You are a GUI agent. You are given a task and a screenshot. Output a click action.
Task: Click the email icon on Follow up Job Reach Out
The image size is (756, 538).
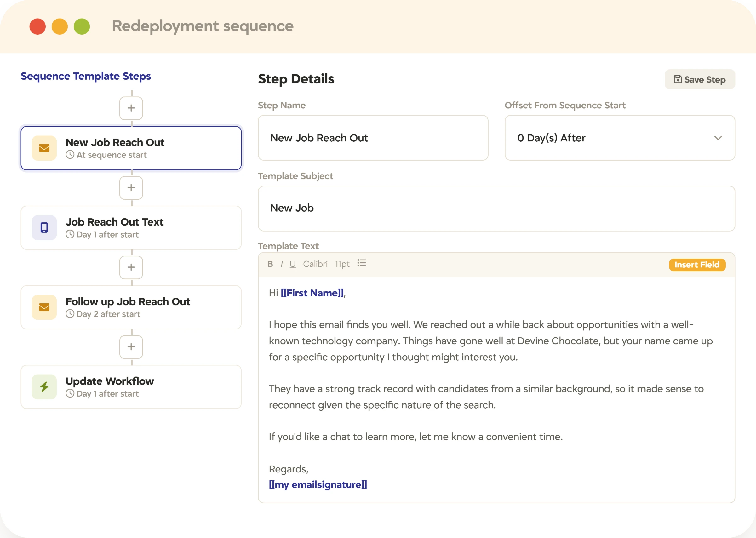pyautogui.click(x=44, y=307)
